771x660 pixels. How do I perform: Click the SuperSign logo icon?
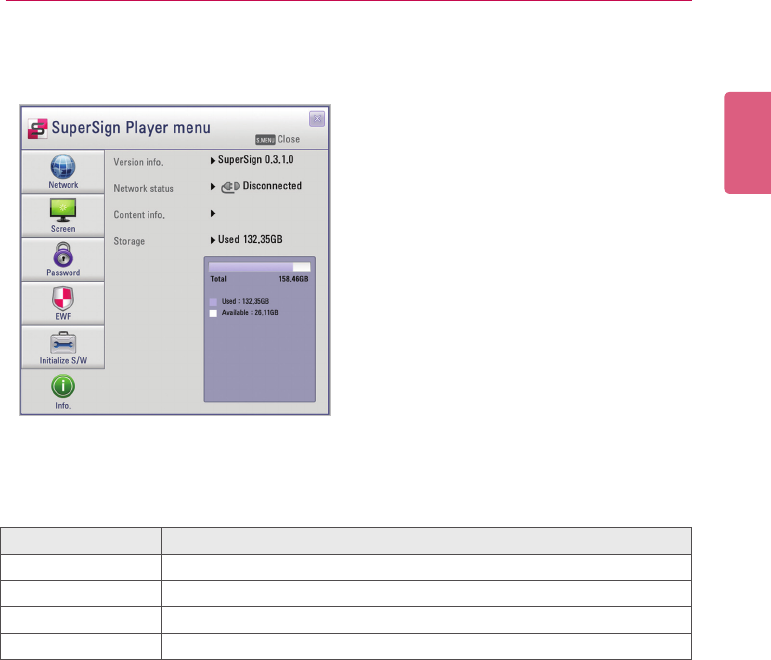click(37, 128)
